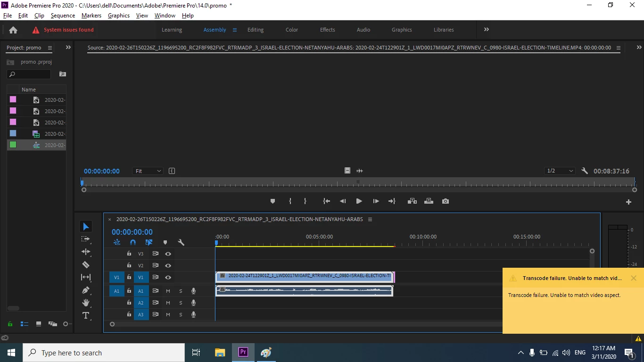Switch Project panel to icon view

[39, 324]
